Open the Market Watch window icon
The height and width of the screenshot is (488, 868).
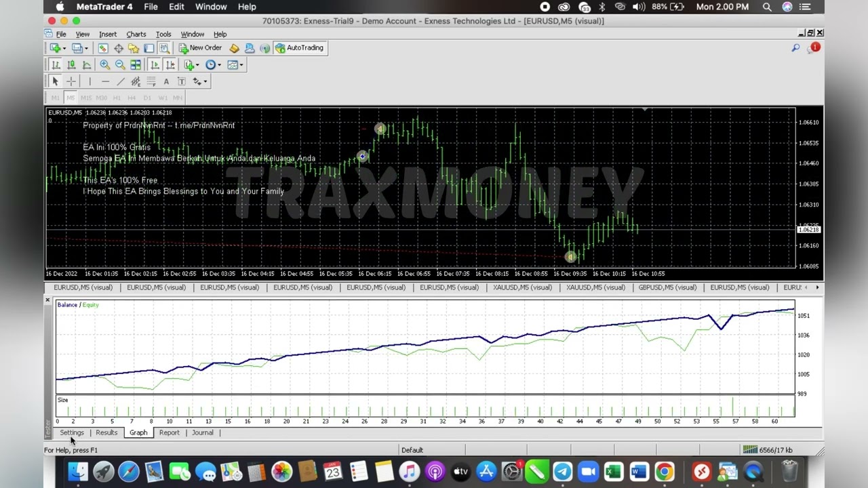tap(103, 48)
